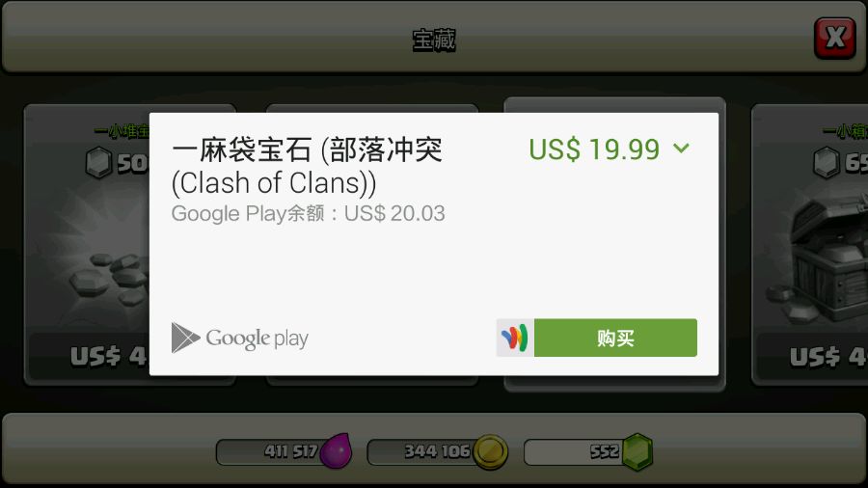Open the chest of gems pack on right
Viewport: 868px width, 488px height.
pos(809,244)
